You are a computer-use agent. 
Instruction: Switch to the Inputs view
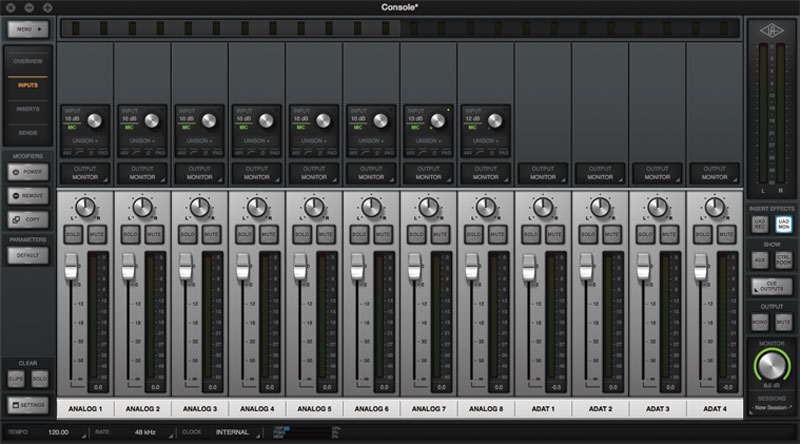tap(28, 85)
